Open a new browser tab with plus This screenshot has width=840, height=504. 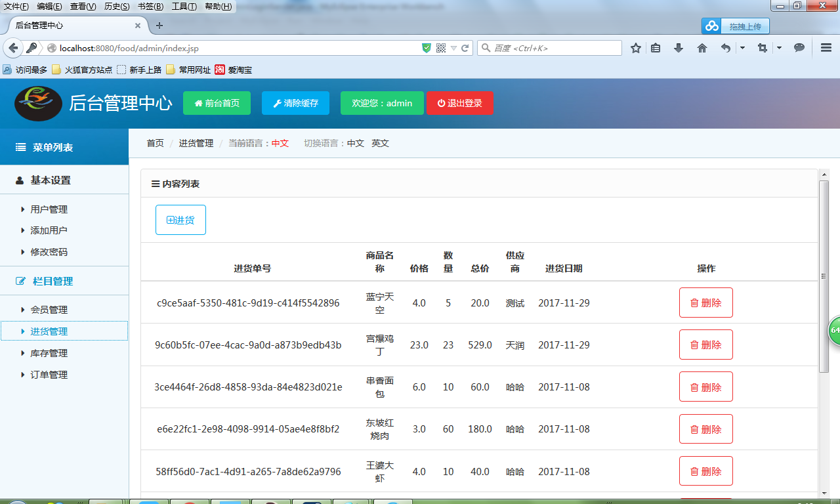pos(159,26)
